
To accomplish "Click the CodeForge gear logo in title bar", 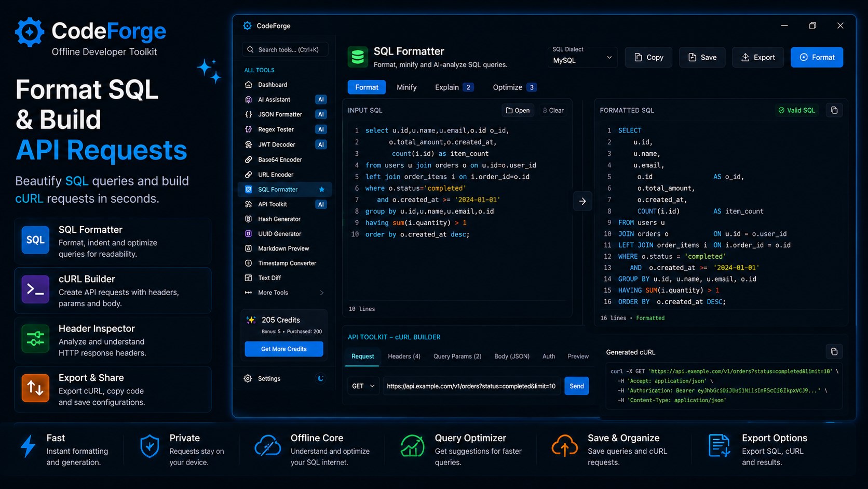I will point(248,25).
